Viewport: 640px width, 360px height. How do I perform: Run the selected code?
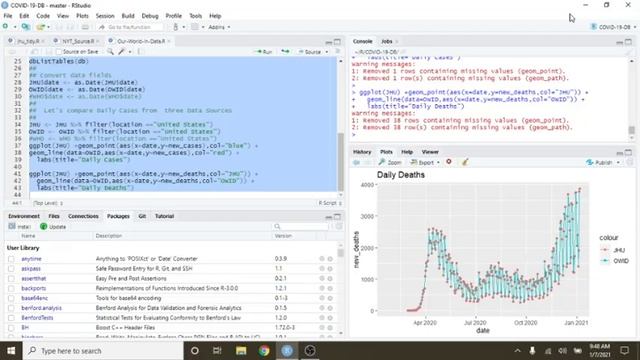(x=263, y=52)
